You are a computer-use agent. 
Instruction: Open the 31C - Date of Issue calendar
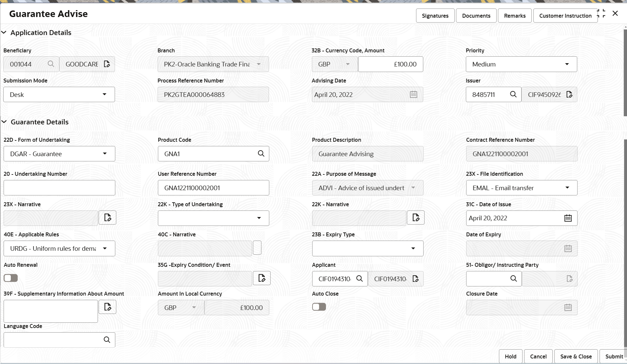pos(568,218)
